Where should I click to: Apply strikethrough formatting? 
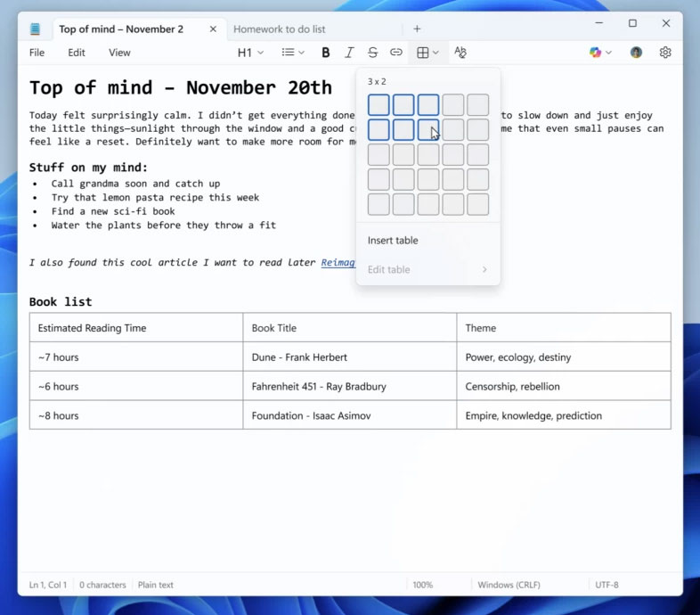(x=373, y=53)
